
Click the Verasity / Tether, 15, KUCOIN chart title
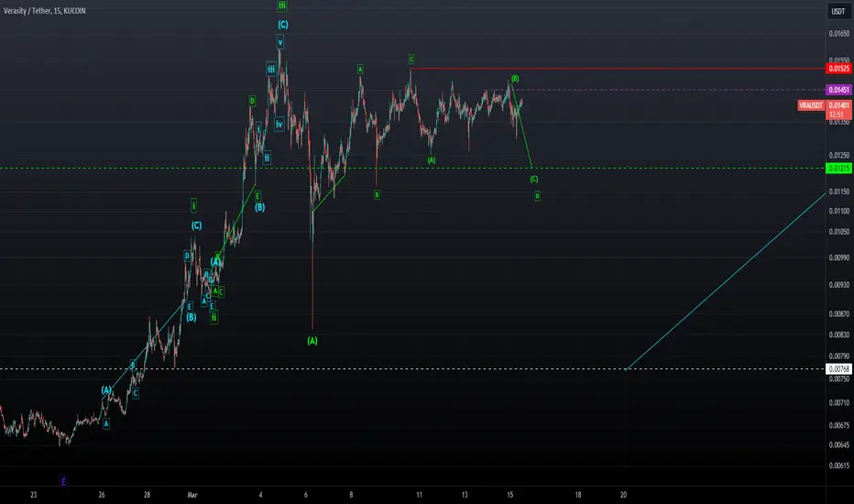click(x=45, y=11)
